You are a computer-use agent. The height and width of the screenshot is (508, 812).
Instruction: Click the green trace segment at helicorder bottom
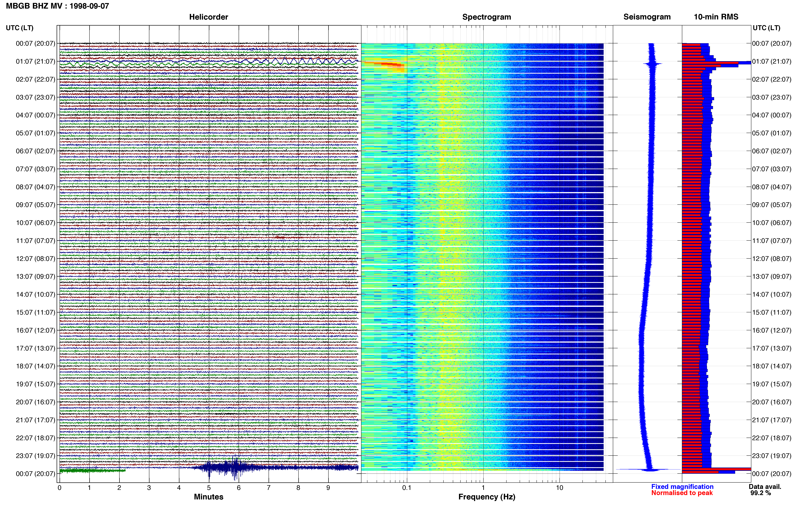[92, 471]
